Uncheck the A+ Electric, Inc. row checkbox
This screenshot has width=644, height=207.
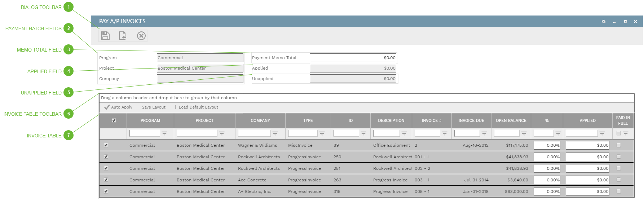pyautogui.click(x=106, y=191)
